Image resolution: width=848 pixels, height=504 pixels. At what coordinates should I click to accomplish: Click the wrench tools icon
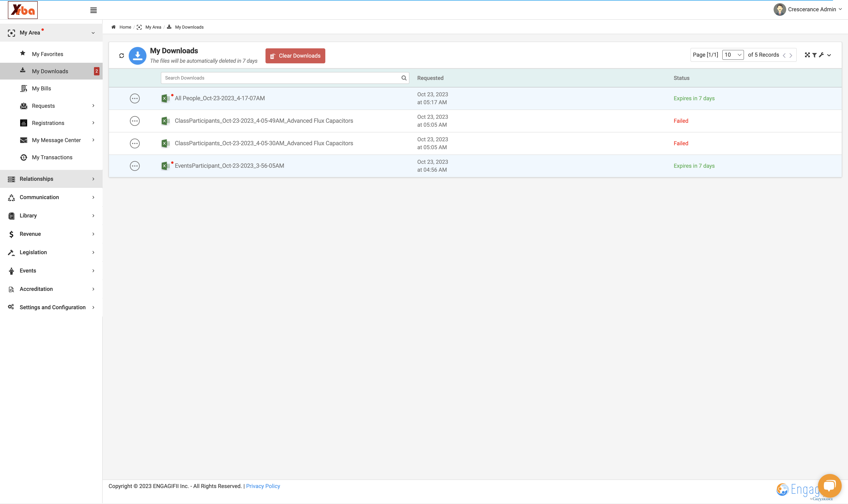(822, 55)
